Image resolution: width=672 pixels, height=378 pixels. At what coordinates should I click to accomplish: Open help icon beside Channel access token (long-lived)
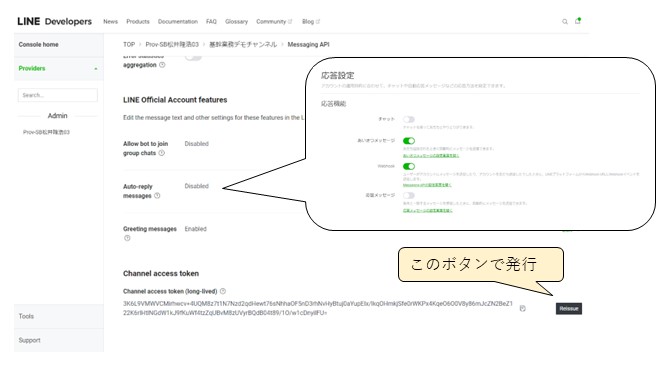click(223, 291)
